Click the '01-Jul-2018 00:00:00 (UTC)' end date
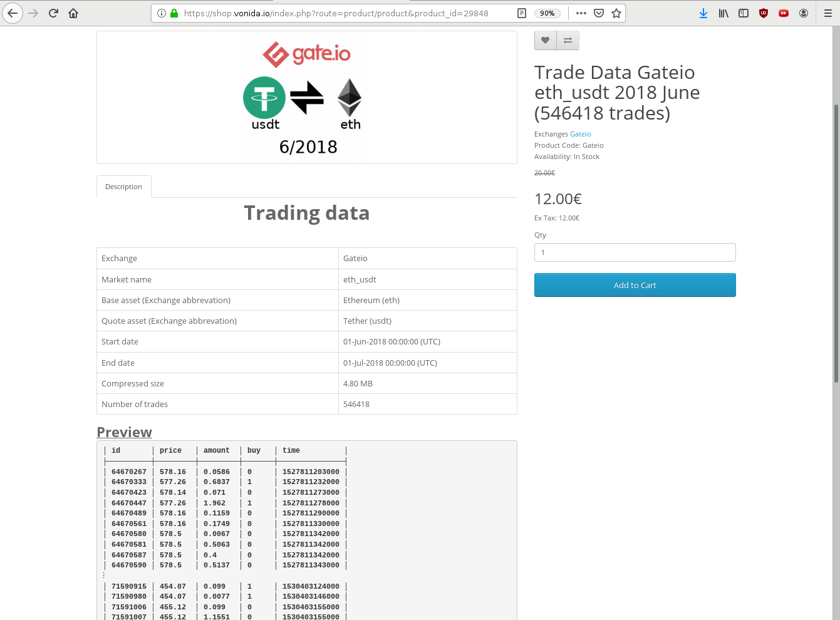840x620 pixels. (390, 363)
